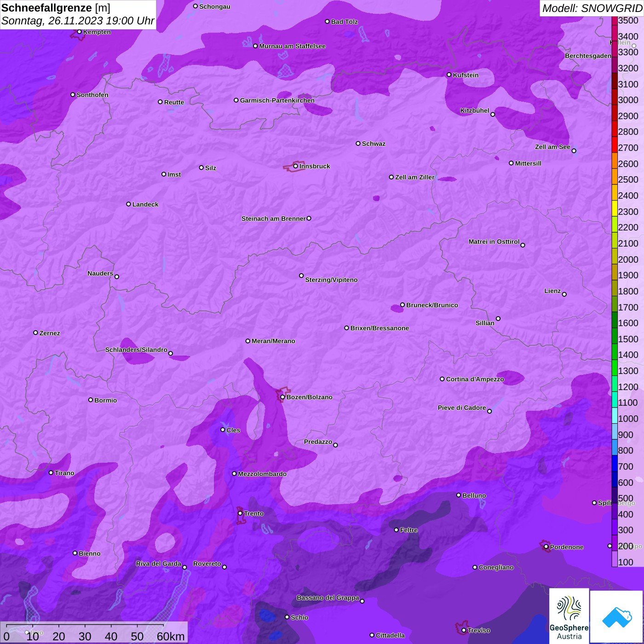The image size is (644, 644).
Task: Click the Murnau am Staffelsee label
Action: click(x=293, y=46)
